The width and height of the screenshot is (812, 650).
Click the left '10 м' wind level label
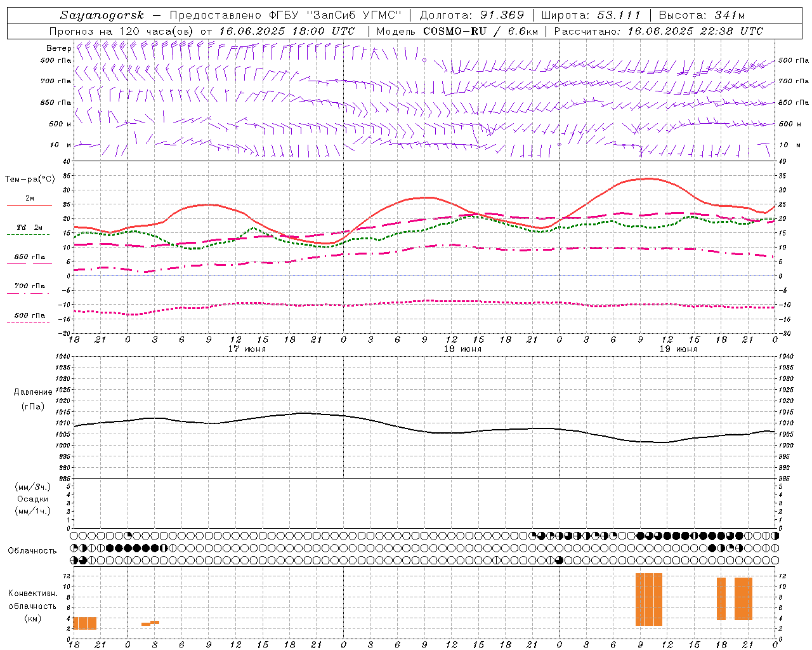point(61,145)
